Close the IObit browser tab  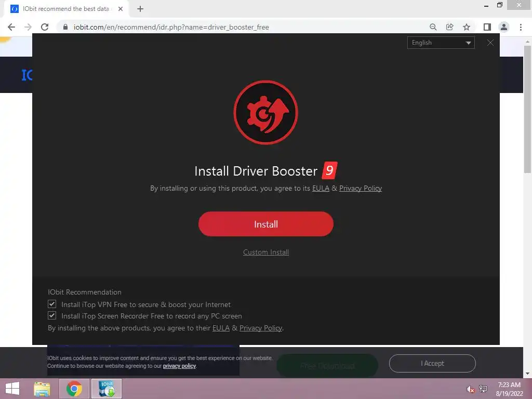121,9
